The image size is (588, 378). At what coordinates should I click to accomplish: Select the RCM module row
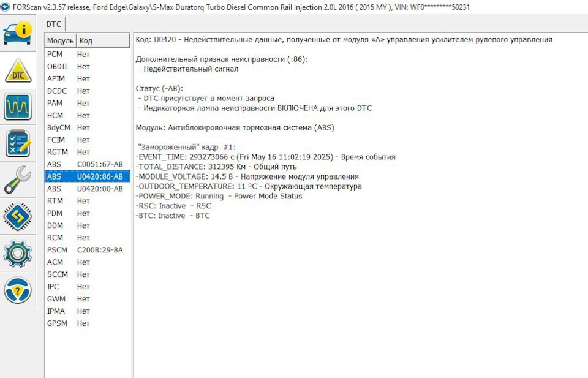88,238
